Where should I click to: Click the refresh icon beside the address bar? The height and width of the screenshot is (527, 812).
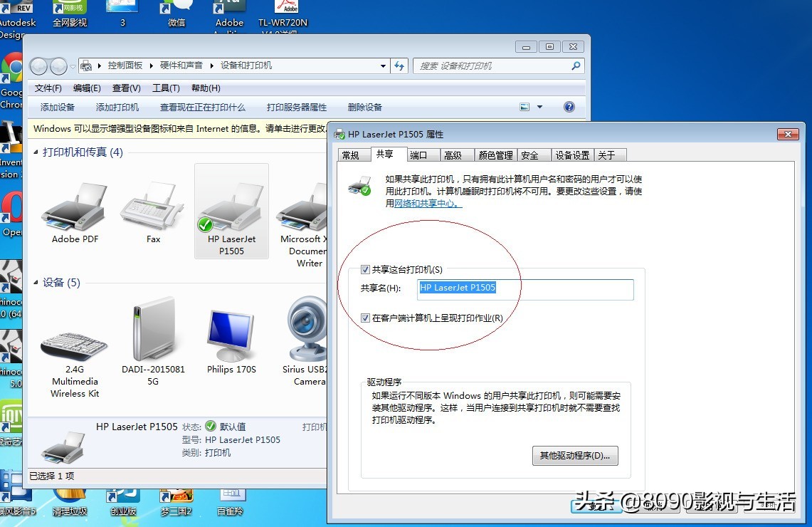pyautogui.click(x=399, y=65)
